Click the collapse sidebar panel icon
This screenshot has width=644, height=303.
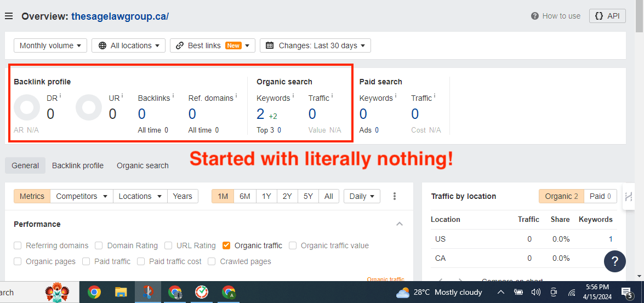pos(629,197)
